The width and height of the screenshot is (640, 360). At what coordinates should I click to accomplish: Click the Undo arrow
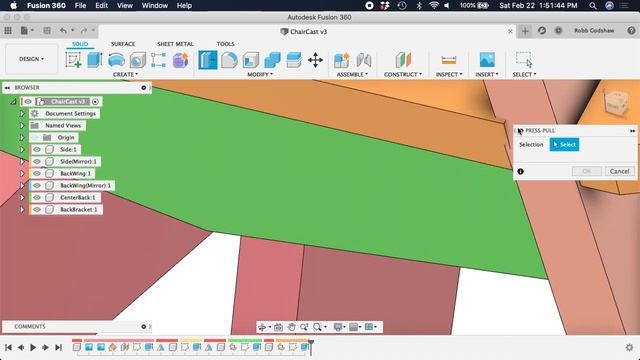pyautogui.click(x=63, y=31)
